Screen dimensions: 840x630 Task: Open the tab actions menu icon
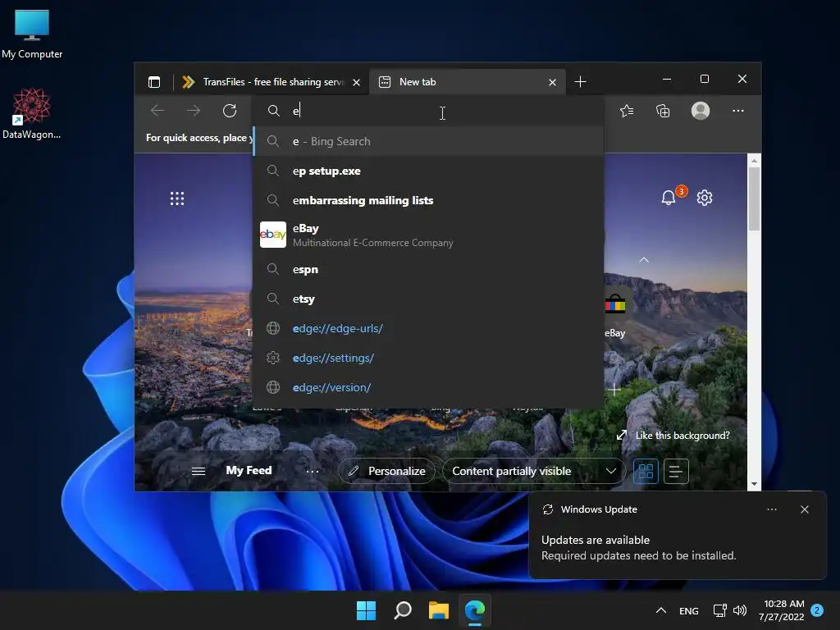tap(154, 82)
